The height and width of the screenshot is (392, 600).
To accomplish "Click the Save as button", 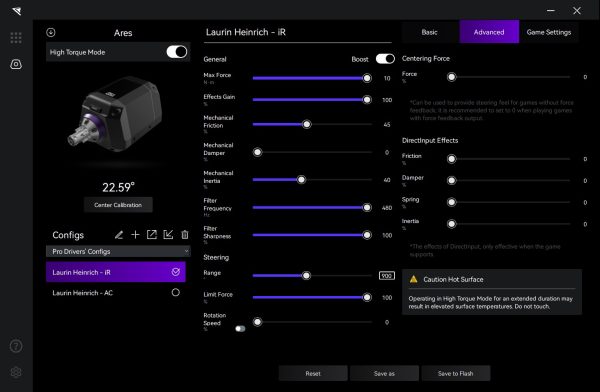I will click(x=384, y=373).
